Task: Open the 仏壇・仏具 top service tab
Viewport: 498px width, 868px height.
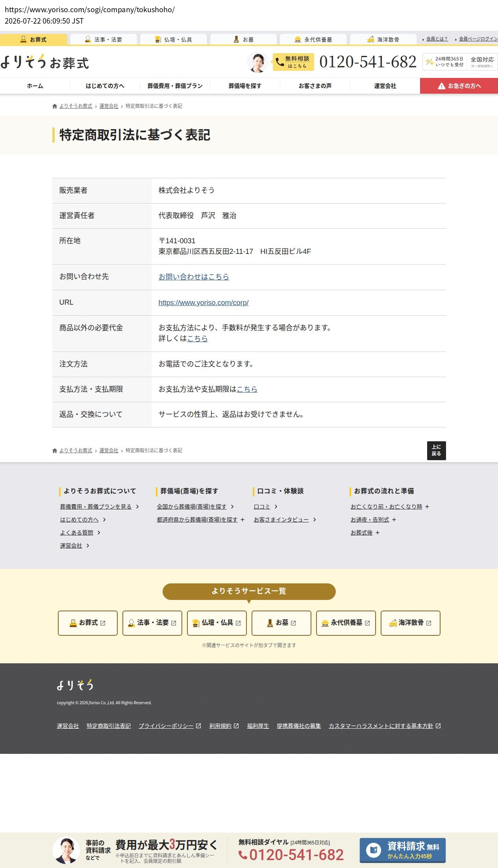Action: [174, 39]
